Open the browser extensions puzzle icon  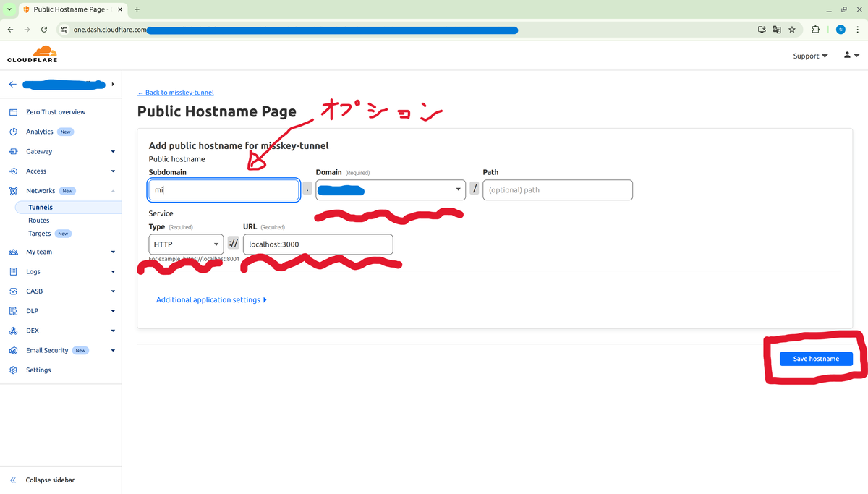tap(816, 30)
